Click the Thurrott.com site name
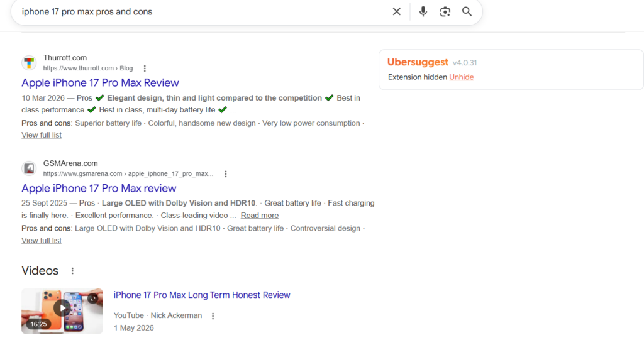The height and width of the screenshot is (340, 644). [65, 58]
